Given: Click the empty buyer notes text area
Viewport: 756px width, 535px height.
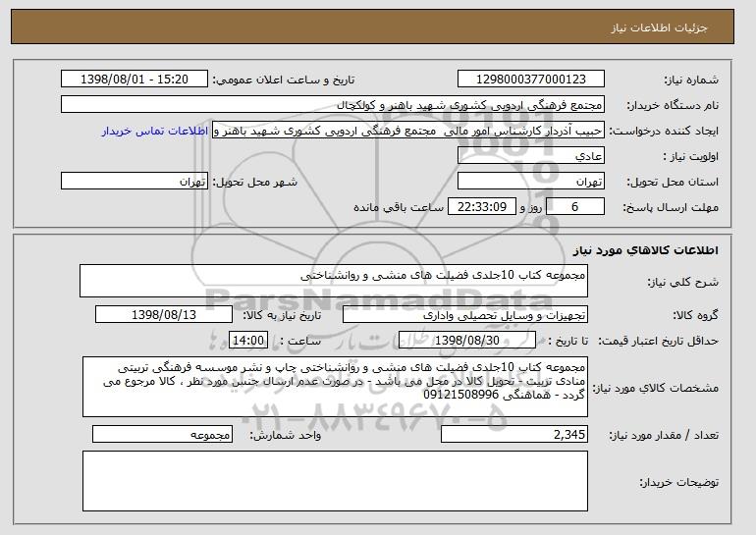Looking at the screenshot, I should [x=335, y=481].
